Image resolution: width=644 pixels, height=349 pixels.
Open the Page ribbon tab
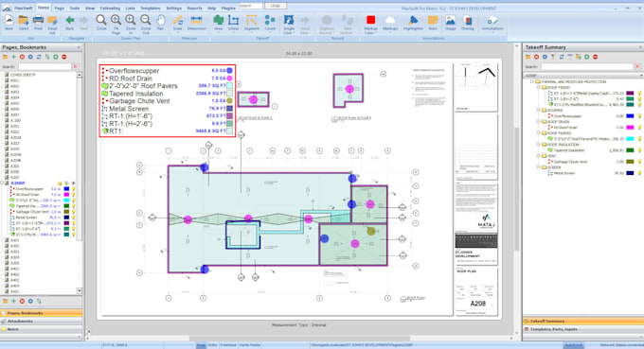(x=59, y=9)
